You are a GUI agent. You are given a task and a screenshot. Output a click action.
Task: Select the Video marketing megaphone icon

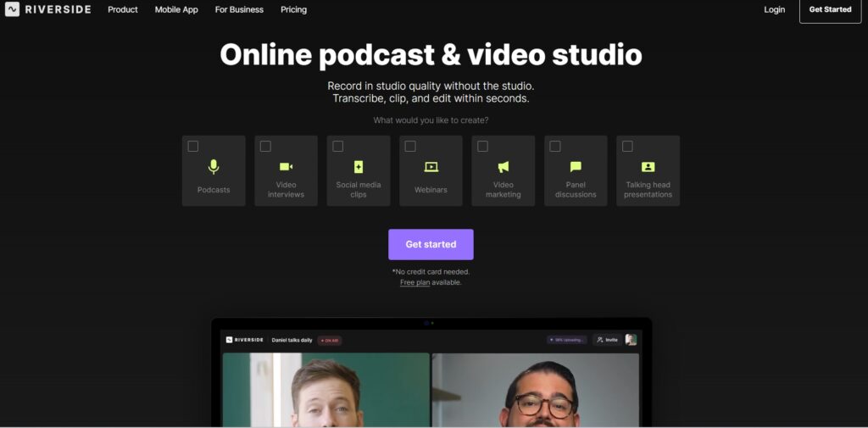click(x=504, y=167)
